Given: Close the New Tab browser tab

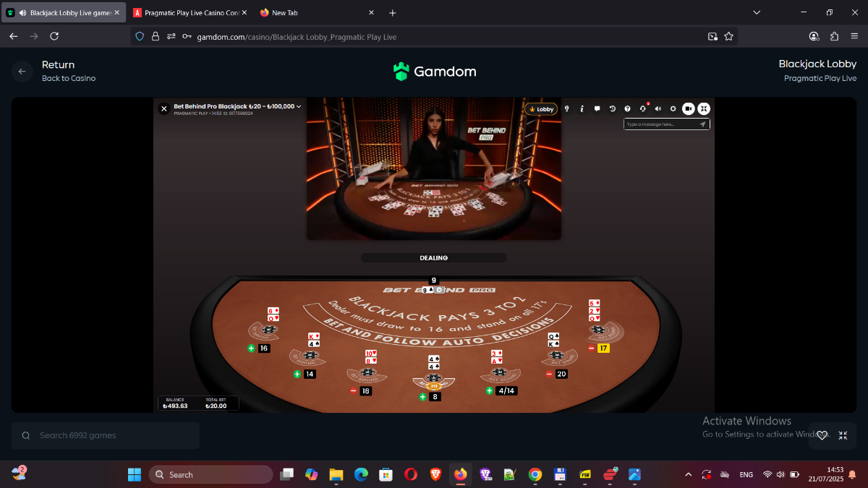Looking at the screenshot, I should 371,13.
